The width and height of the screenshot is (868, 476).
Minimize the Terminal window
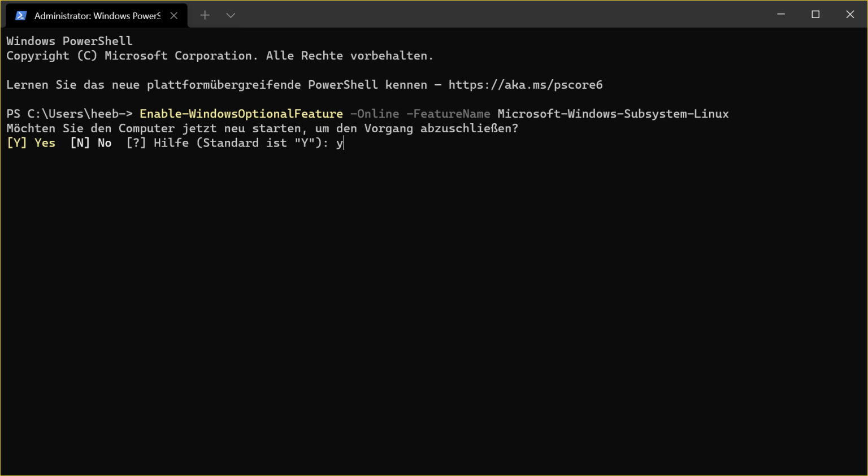coord(780,14)
